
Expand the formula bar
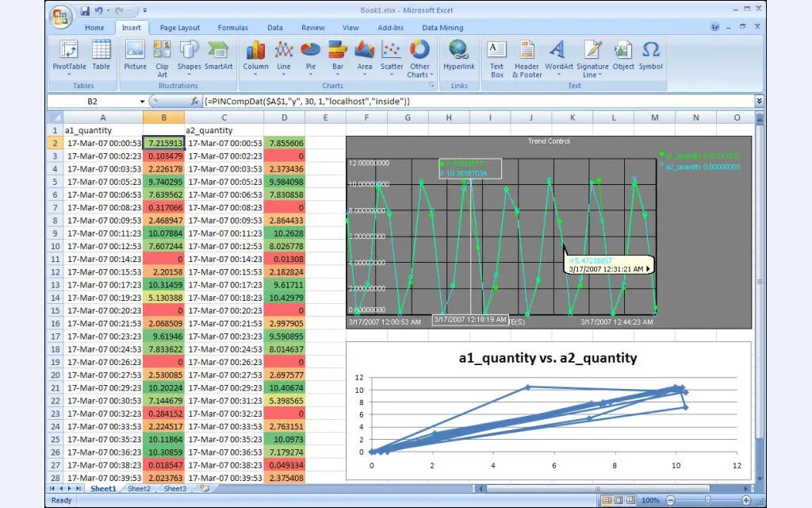[x=759, y=101]
